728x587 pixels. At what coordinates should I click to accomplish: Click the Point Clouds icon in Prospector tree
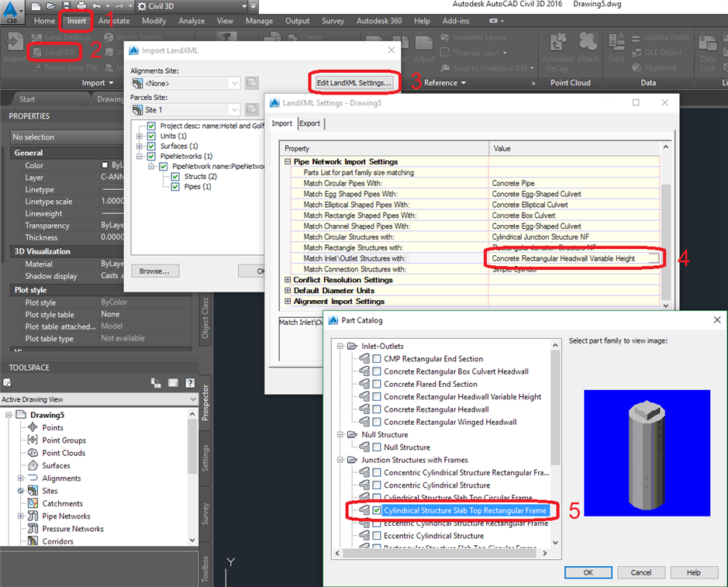coord(33,453)
